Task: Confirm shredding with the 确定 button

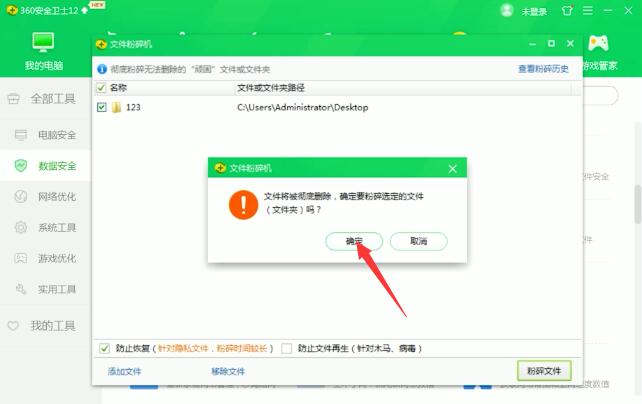Action: (x=354, y=241)
